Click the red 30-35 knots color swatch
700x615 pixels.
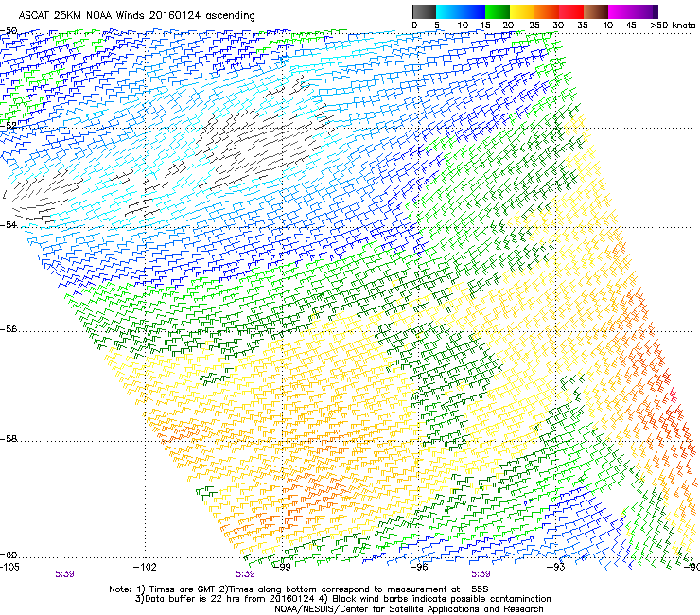click(x=571, y=11)
